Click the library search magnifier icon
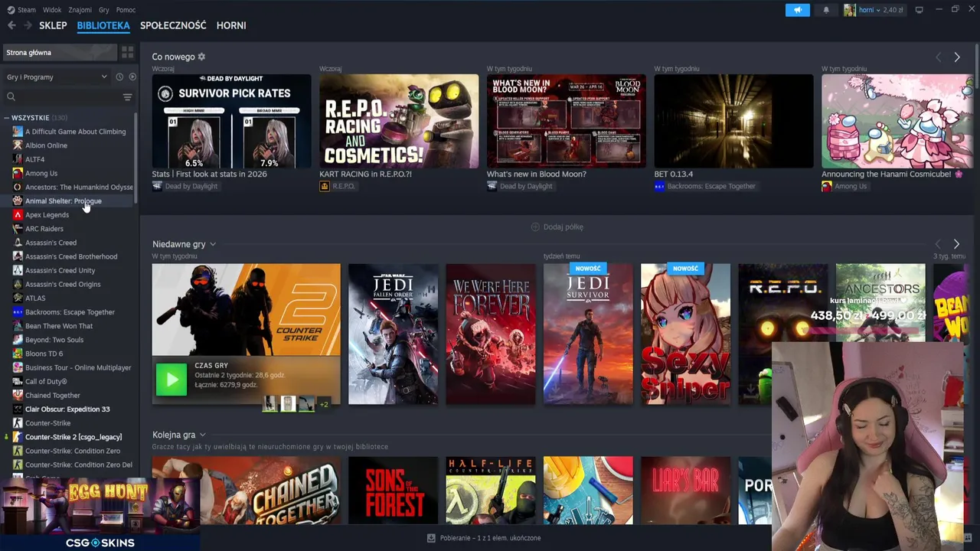 pos(11,96)
